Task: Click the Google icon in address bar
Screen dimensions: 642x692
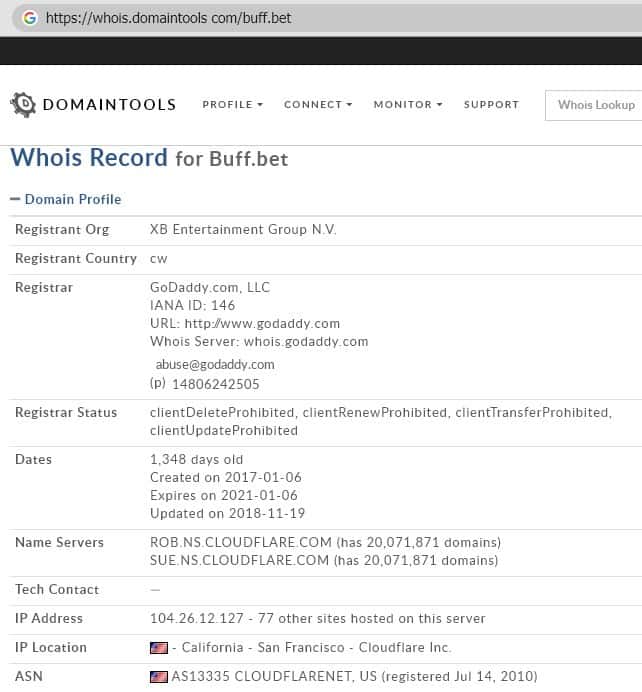Action: click(x=30, y=18)
